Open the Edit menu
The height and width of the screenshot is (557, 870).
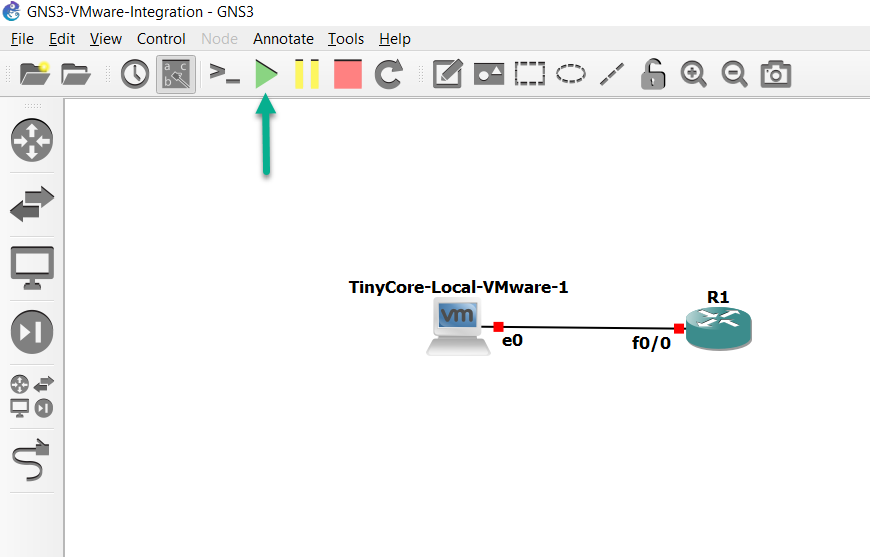(x=62, y=39)
